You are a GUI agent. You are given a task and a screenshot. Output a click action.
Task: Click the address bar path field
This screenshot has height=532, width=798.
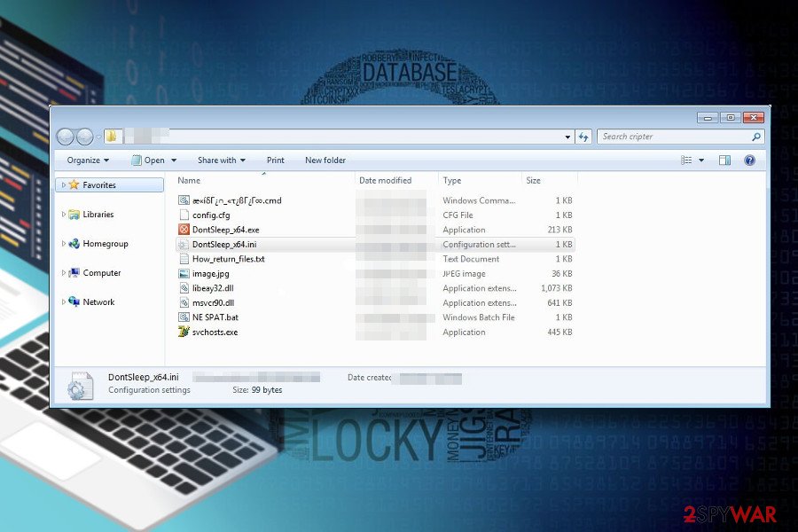(x=341, y=137)
